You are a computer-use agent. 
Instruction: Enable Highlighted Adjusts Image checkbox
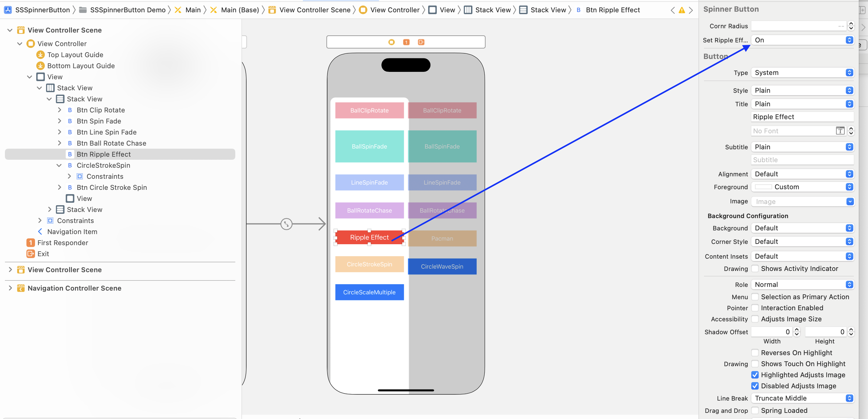click(x=755, y=375)
